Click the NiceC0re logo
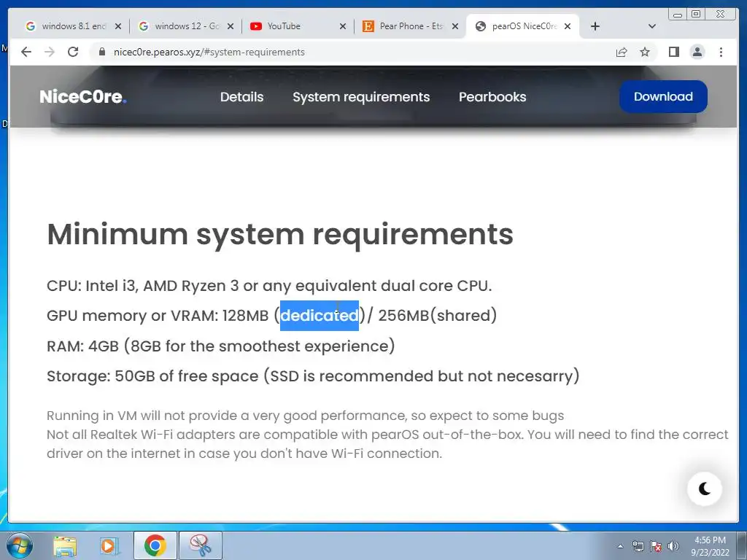This screenshot has width=747, height=560. 83,97
